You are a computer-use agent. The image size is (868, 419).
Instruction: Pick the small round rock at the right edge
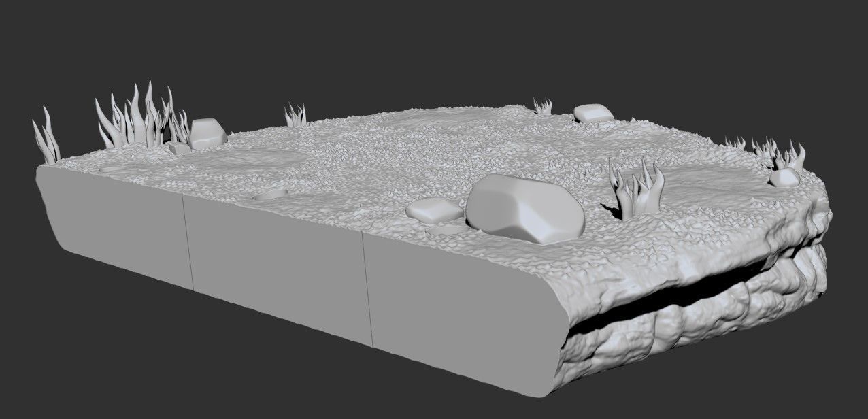click(784, 178)
